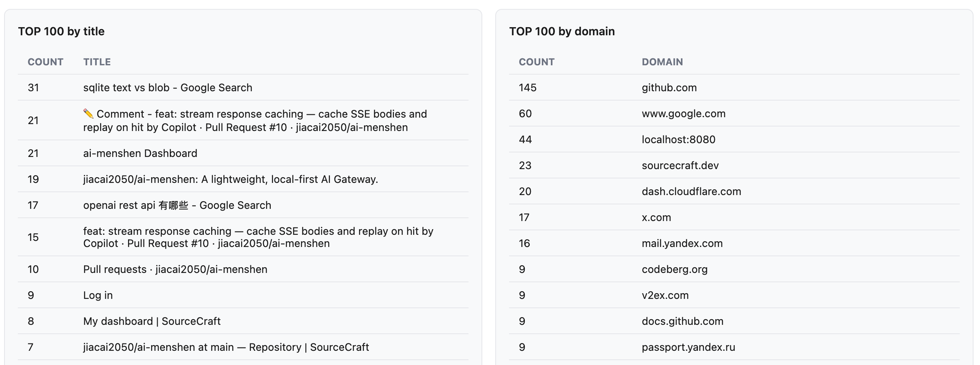This screenshot has width=980, height=365.
Task: Select the github.com domain
Action: pos(669,88)
